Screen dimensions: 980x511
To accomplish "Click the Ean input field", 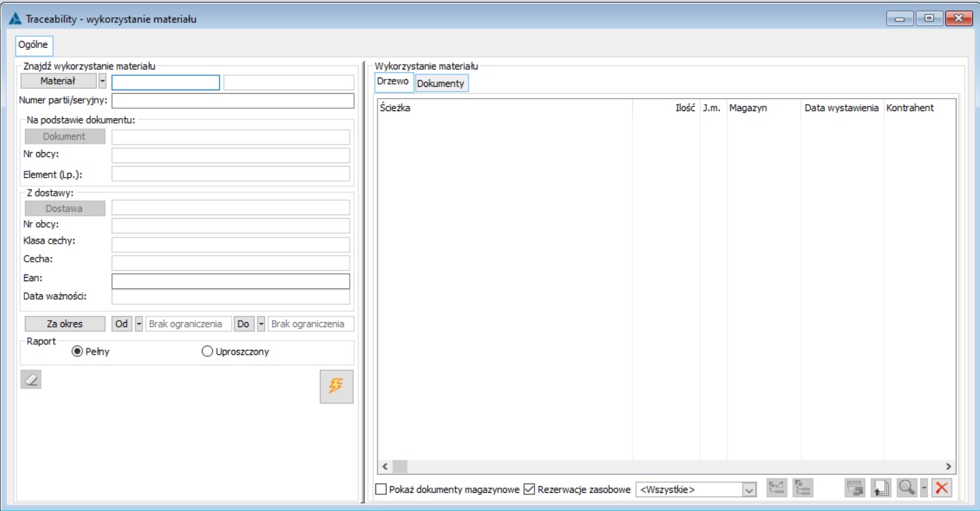I will point(230,281).
